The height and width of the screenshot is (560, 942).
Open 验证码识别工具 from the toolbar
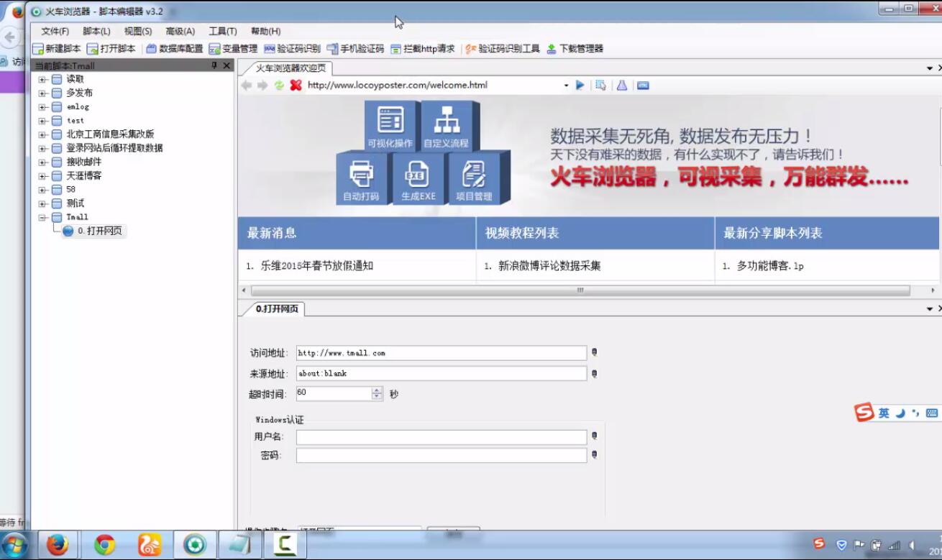503,49
